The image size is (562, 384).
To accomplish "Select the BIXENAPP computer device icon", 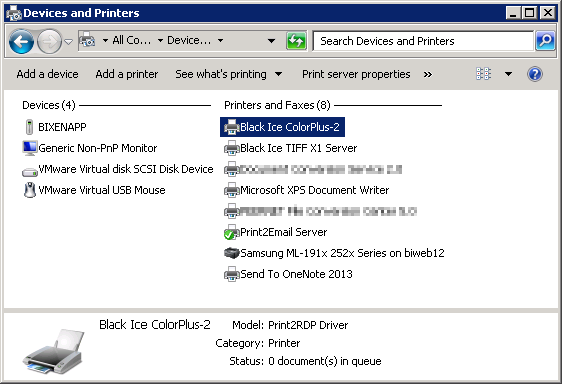I will point(29,127).
